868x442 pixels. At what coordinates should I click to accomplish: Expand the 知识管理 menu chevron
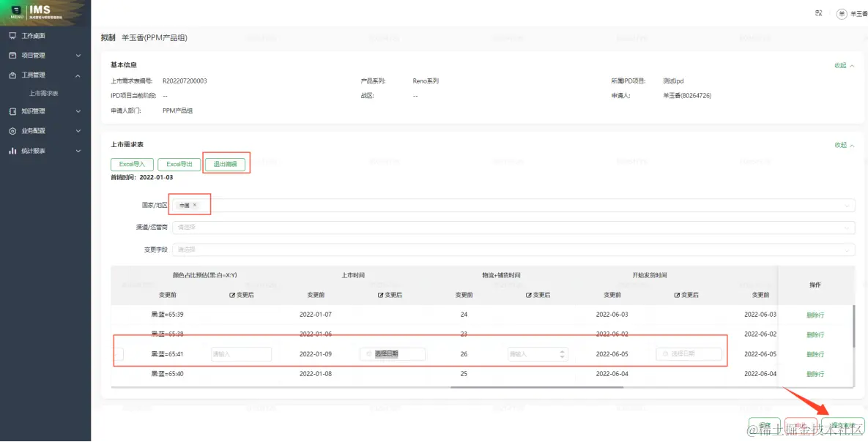click(x=78, y=111)
